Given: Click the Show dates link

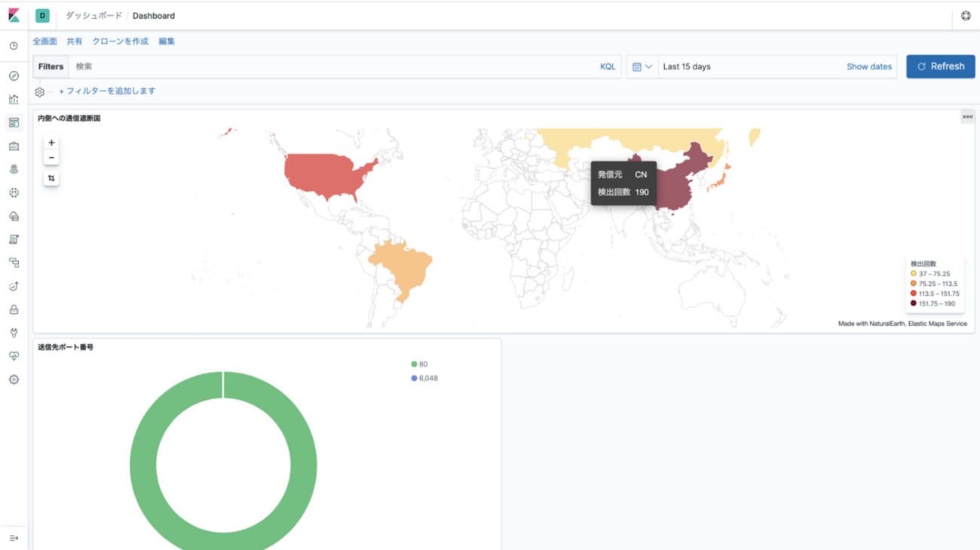Looking at the screenshot, I should [868, 66].
